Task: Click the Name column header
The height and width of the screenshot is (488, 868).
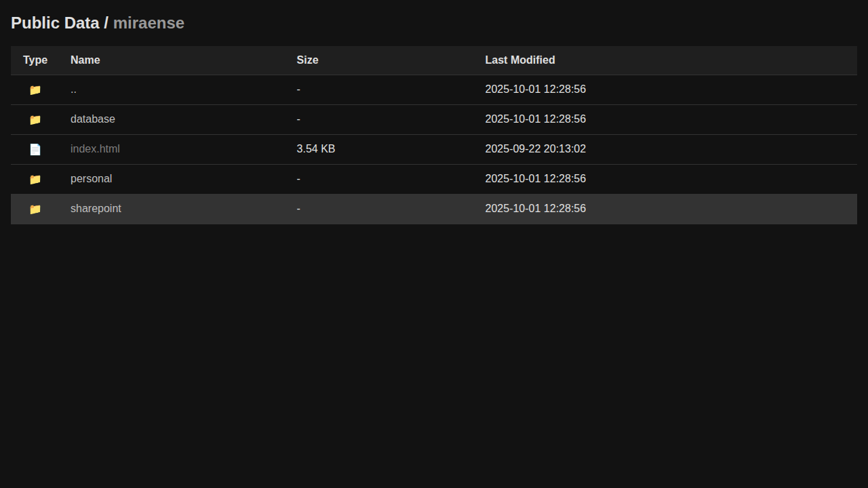Action: tap(85, 60)
